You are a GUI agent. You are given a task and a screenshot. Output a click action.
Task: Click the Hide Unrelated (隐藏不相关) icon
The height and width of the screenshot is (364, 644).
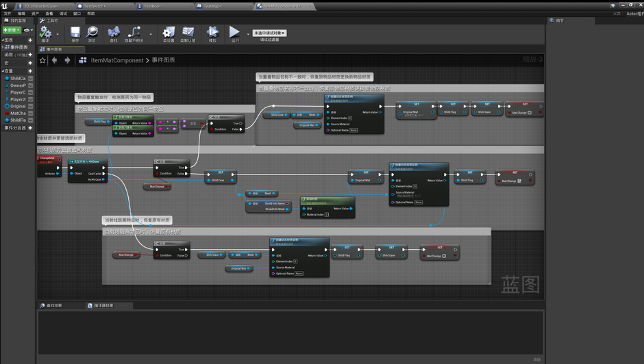(134, 32)
